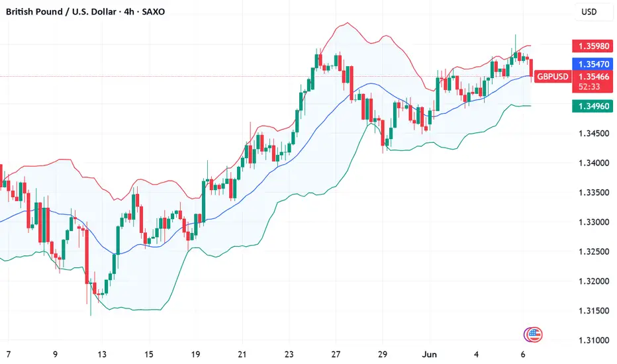Click the GBPUSD symbol price tag
Viewport: 617px width, 364px height.
point(553,76)
